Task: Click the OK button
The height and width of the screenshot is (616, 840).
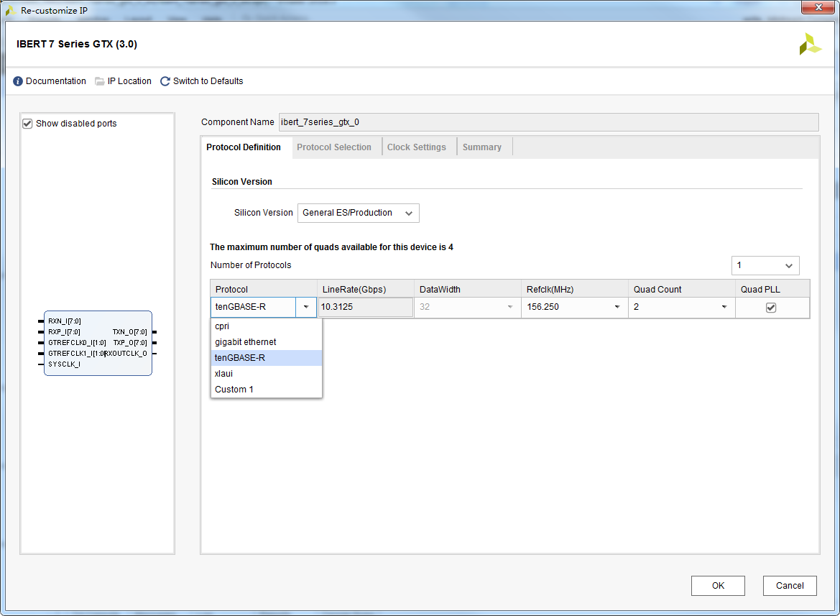Action: pyautogui.click(x=718, y=586)
